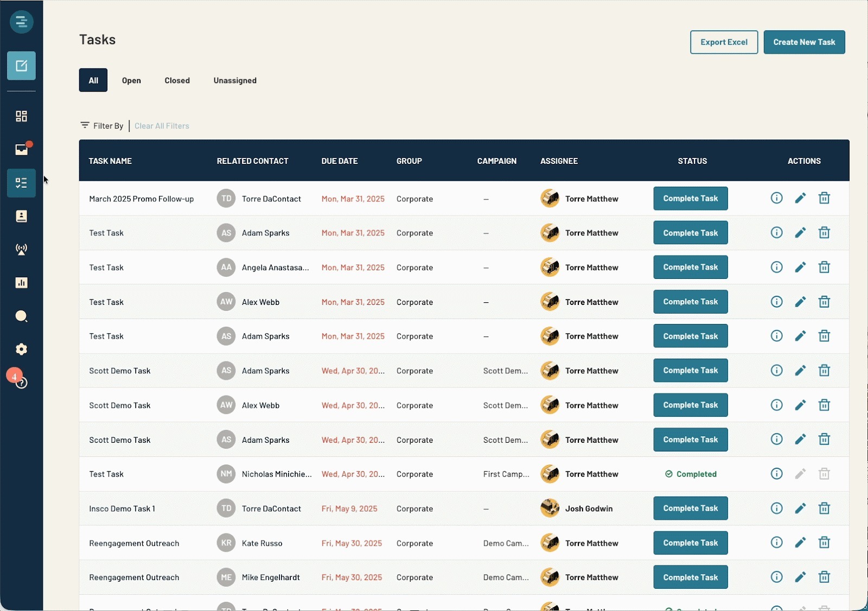Open the broadcast antenna icon in the sidebar

point(21,250)
